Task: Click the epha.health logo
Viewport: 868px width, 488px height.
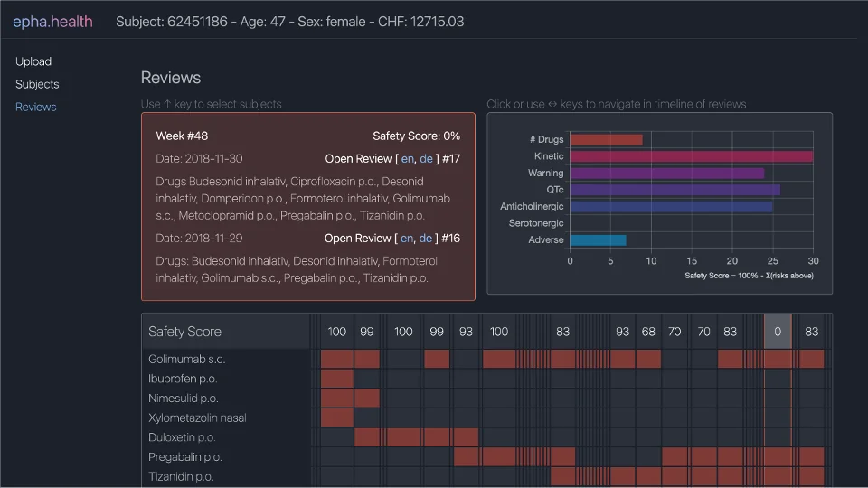Action: [x=52, y=22]
